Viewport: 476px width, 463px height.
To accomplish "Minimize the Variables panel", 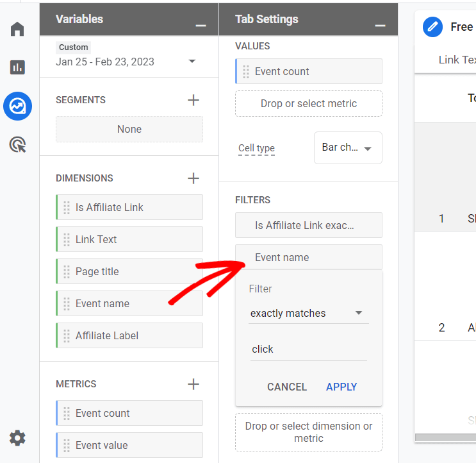I will pyautogui.click(x=201, y=25).
